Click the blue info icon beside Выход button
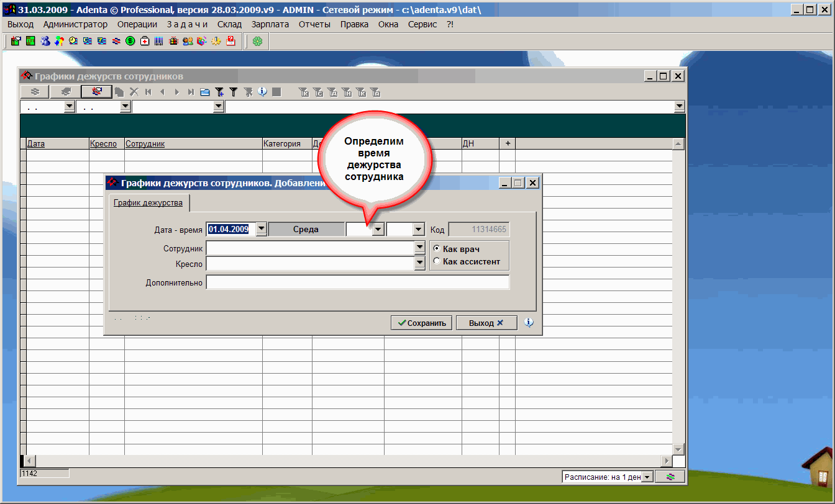The height and width of the screenshot is (504, 835). [529, 323]
